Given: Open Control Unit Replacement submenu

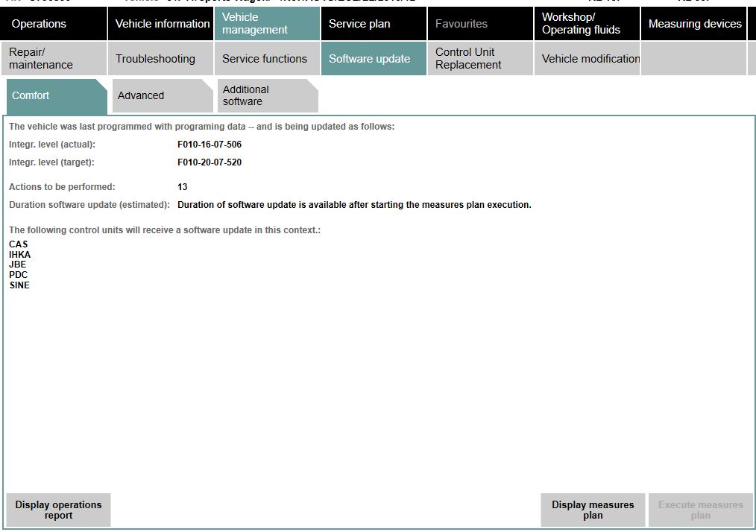Looking at the screenshot, I should tap(480, 58).
